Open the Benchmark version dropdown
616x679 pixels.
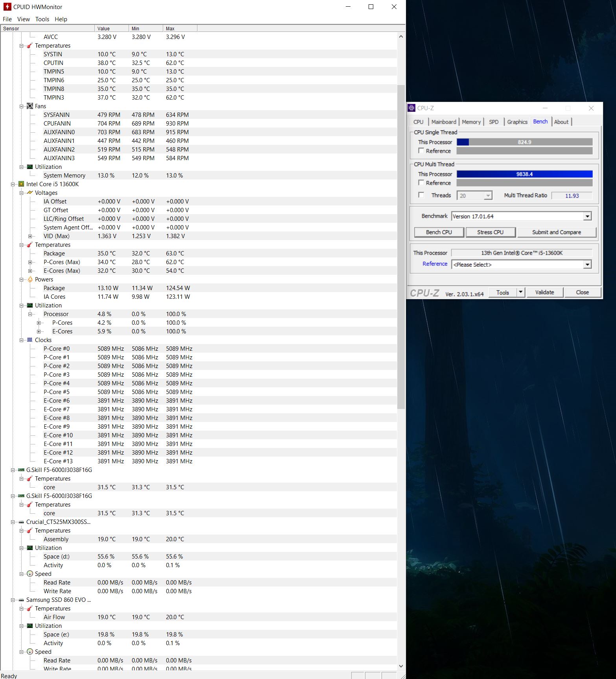point(587,216)
